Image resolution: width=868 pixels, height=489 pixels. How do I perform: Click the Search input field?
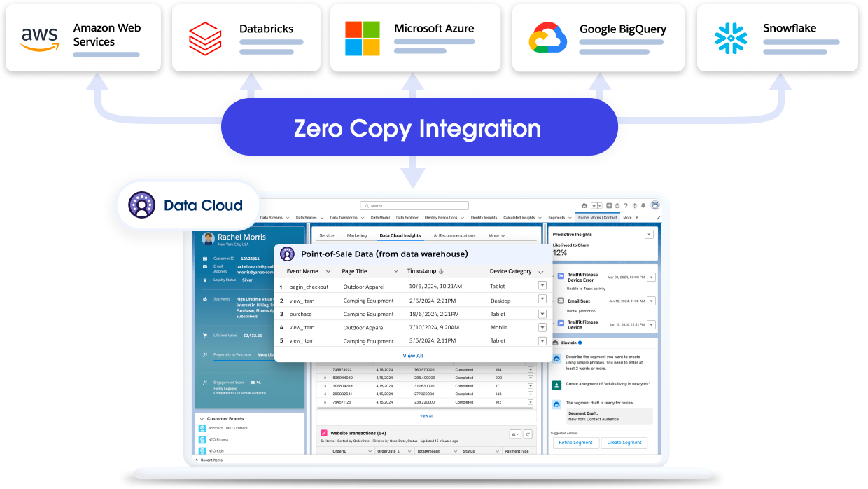[416, 205]
